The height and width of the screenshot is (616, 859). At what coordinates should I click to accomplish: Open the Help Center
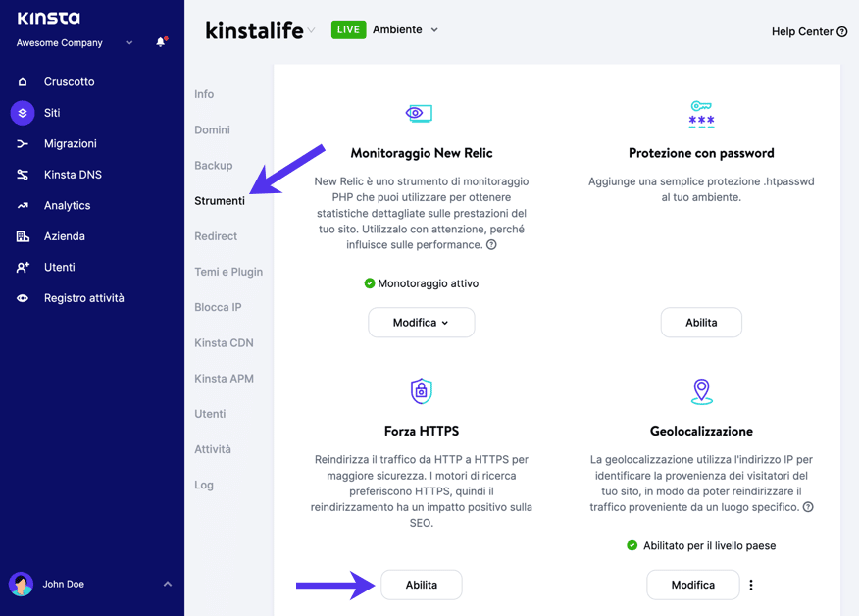tap(808, 31)
